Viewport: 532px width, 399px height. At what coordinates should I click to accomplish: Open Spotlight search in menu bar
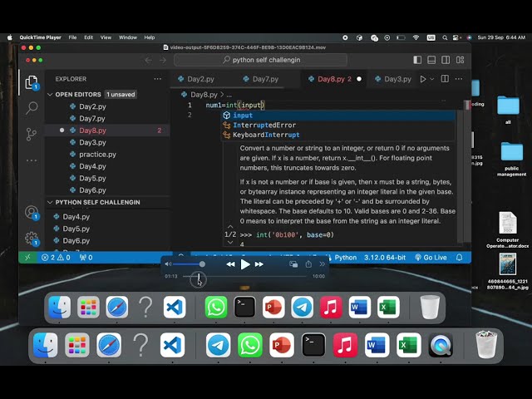click(x=445, y=37)
